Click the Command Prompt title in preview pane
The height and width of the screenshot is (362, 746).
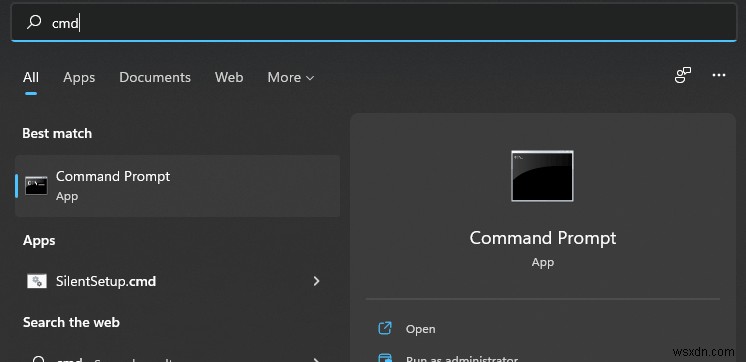pyautogui.click(x=542, y=238)
